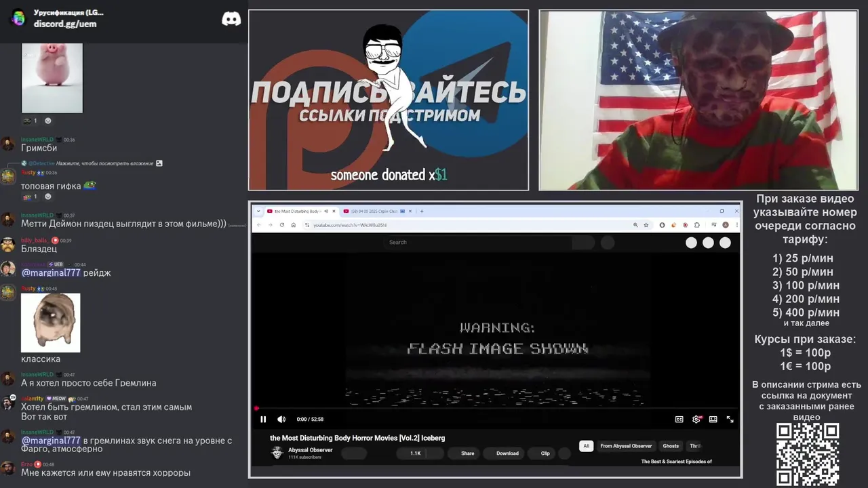This screenshot has height=488, width=868.
Task: Click the red video progress bar
Action: tap(495, 408)
